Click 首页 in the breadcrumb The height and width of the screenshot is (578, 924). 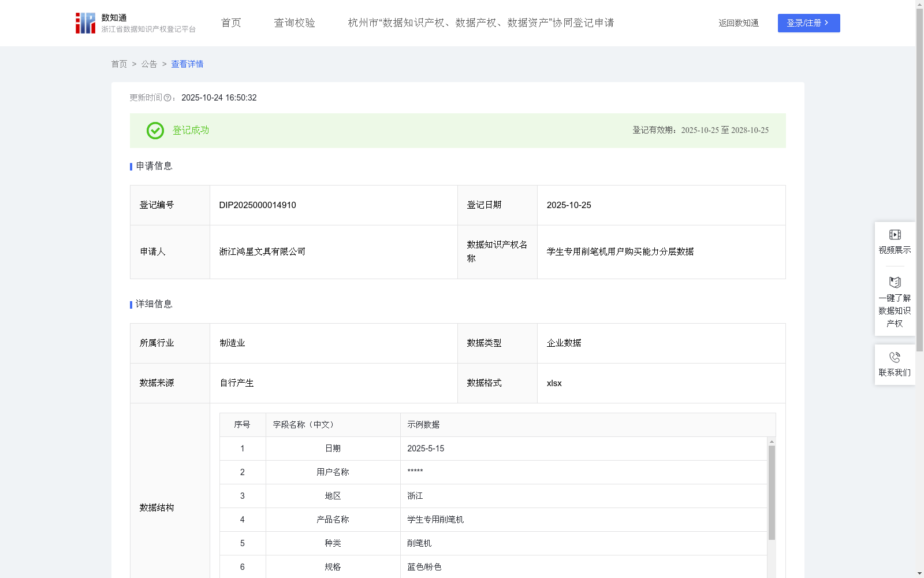tap(119, 64)
